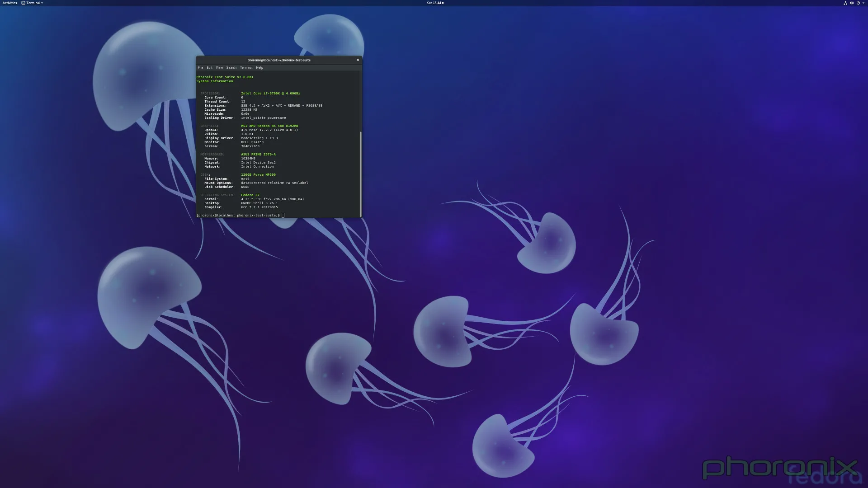Click 'MSI AMD Radeon RX 580 8192MB' text
Image resolution: width=868 pixels, height=488 pixels.
pyautogui.click(x=269, y=126)
